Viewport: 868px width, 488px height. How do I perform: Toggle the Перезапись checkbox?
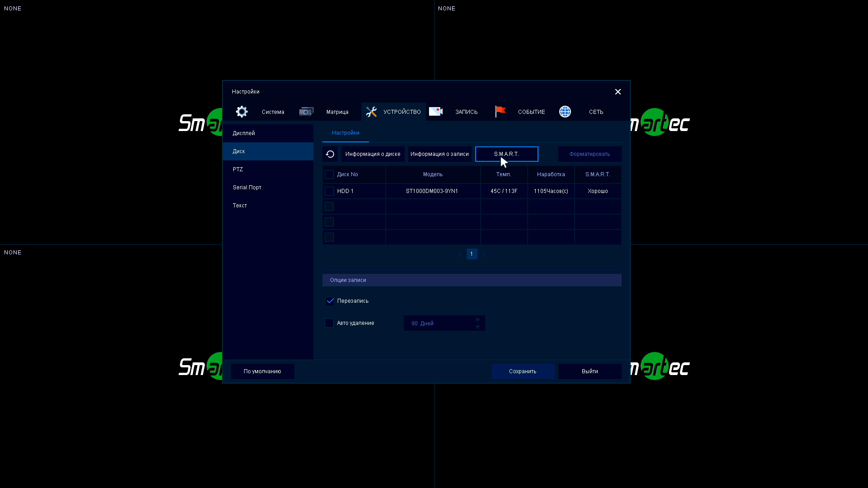(x=330, y=301)
